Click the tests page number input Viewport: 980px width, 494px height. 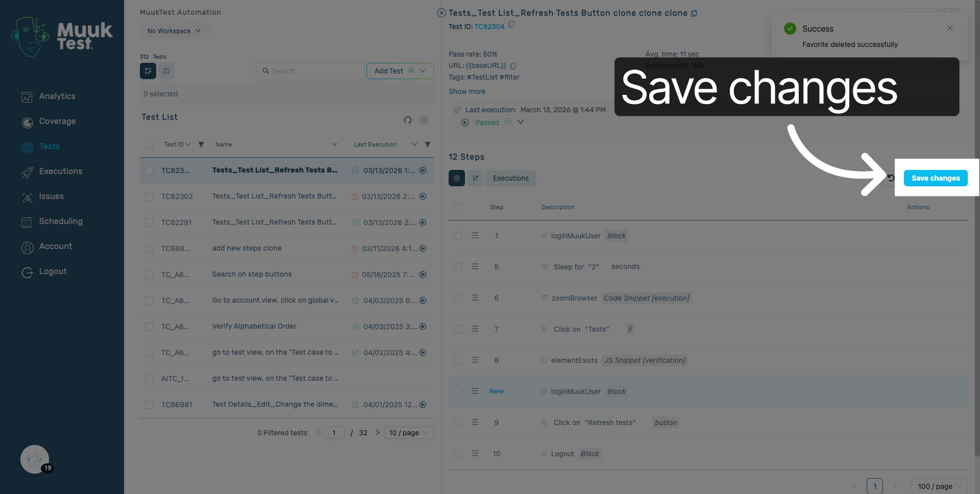tap(334, 433)
